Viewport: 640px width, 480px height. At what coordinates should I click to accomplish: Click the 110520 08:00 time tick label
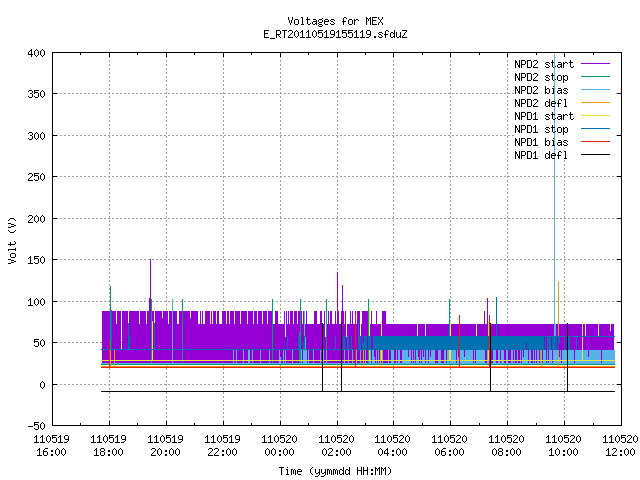pyautogui.click(x=507, y=446)
